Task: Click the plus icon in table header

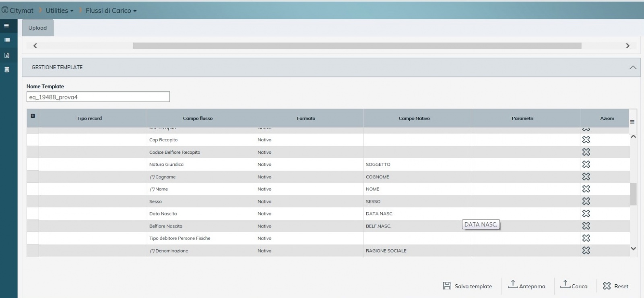Action: pyautogui.click(x=33, y=116)
